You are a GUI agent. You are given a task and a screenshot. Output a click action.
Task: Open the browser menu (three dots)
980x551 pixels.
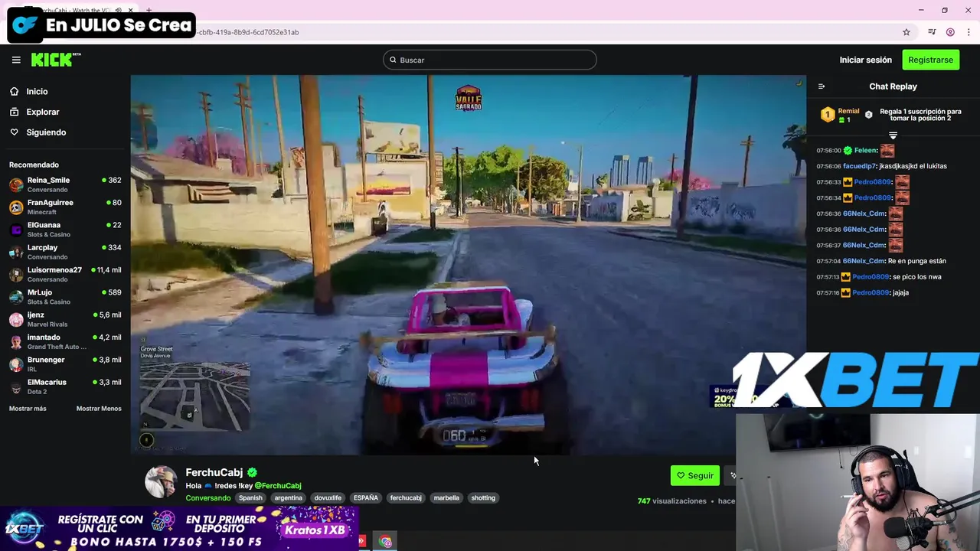click(969, 32)
